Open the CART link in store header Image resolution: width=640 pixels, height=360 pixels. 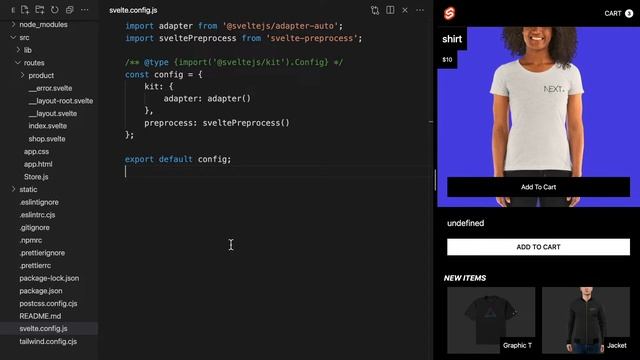[x=613, y=13]
